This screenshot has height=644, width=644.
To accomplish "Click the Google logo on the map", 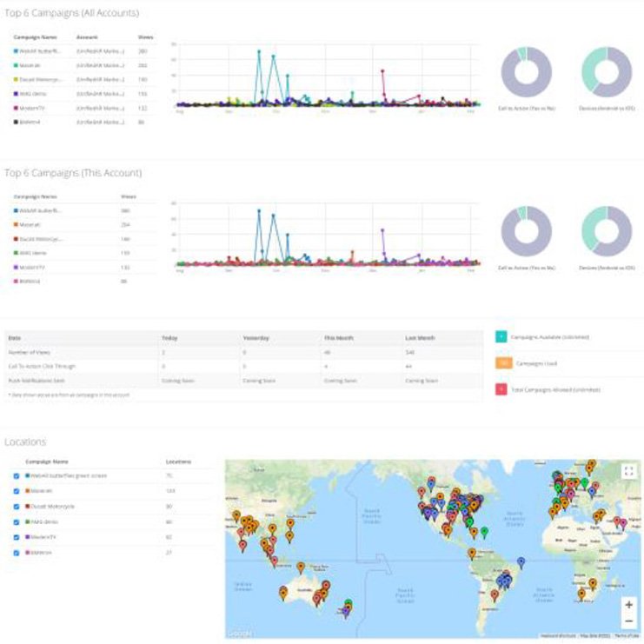I will pyautogui.click(x=240, y=634).
